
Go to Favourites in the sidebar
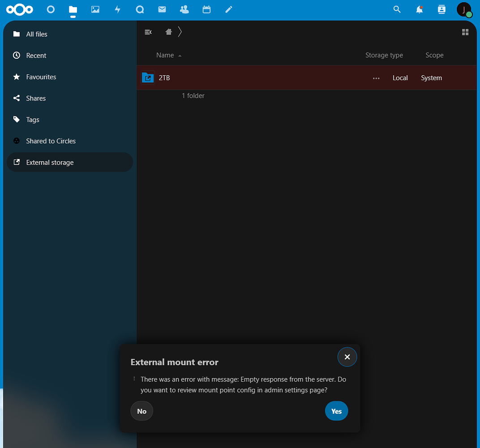coord(41,77)
